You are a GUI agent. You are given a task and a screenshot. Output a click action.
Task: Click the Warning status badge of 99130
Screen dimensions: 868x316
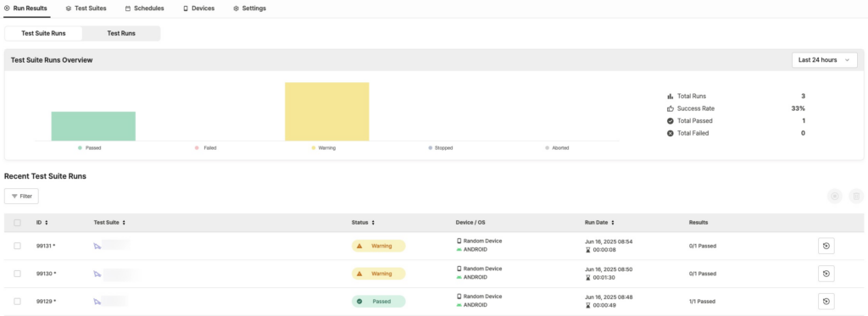tap(379, 274)
